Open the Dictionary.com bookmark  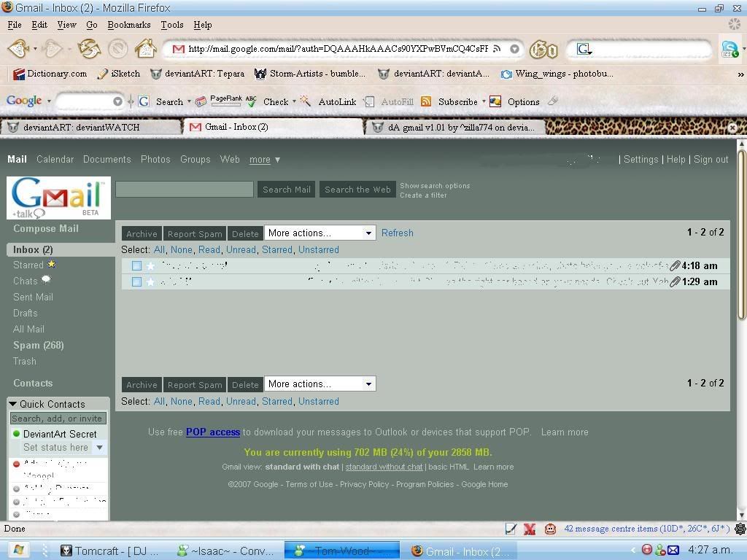[x=50, y=74]
